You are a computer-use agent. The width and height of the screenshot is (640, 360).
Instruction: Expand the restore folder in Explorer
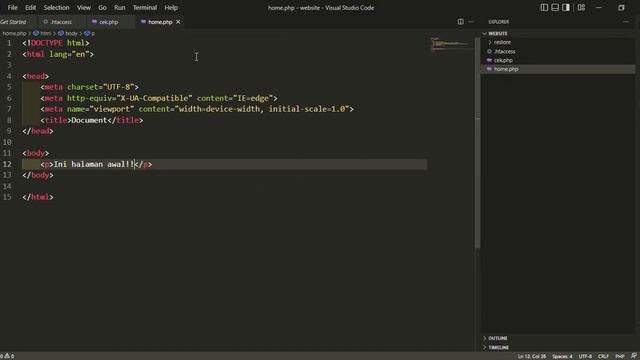502,42
